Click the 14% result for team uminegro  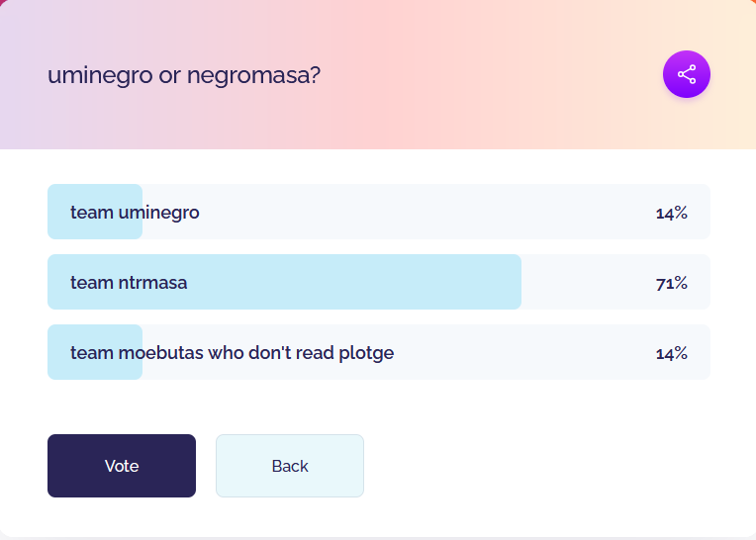671,213
